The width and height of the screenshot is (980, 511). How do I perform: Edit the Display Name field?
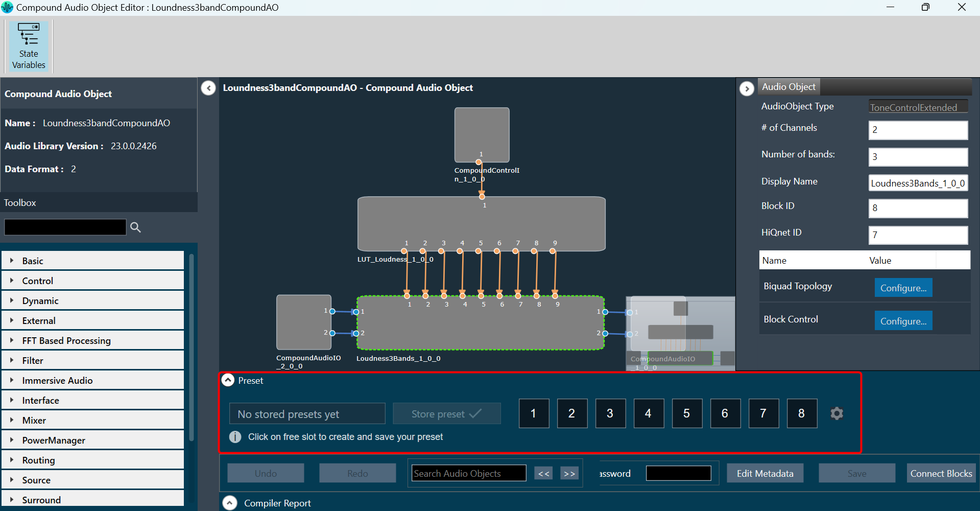(x=918, y=183)
